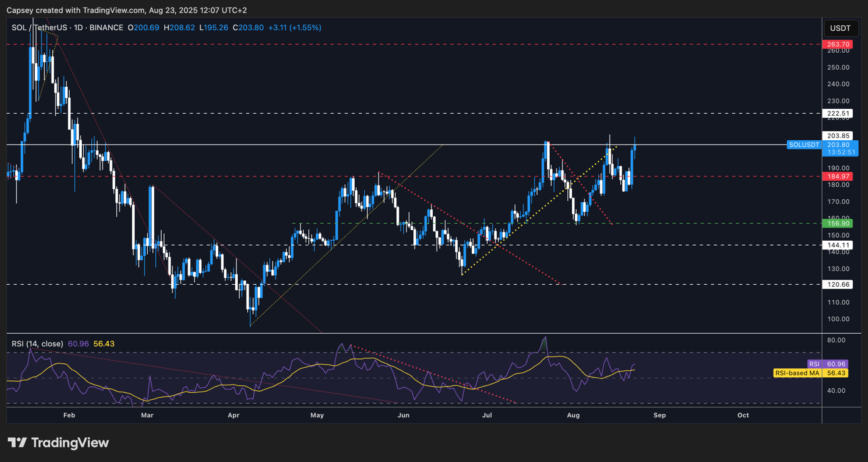868x462 pixels.
Task: Open the RSI (14, close) indicator legend
Action: point(37,344)
